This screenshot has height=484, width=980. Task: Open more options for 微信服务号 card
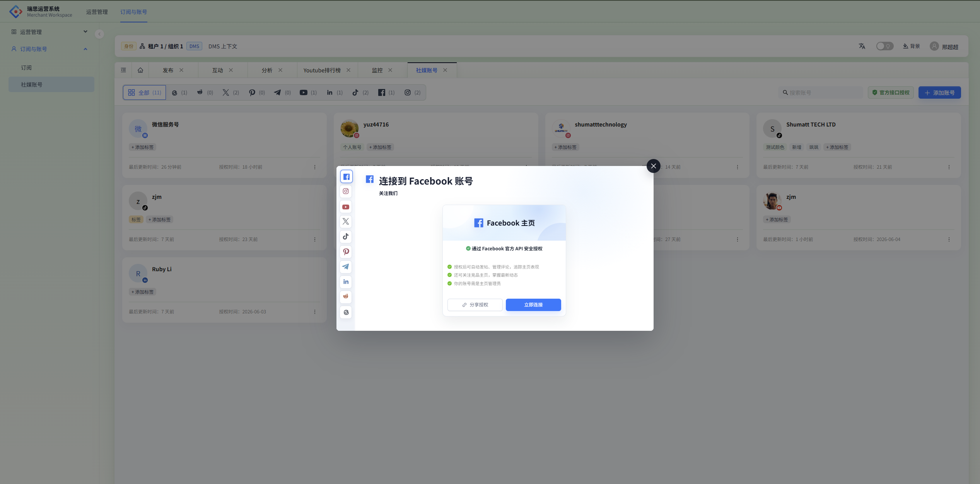tap(315, 167)
